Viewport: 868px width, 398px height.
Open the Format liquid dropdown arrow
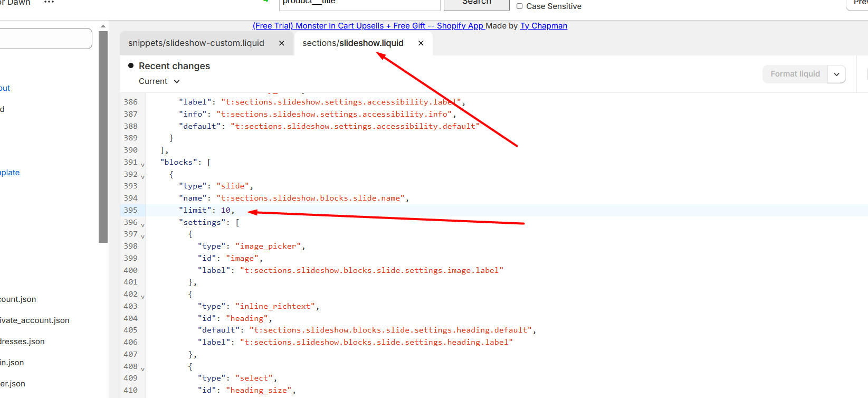click(x=836, y=74)
